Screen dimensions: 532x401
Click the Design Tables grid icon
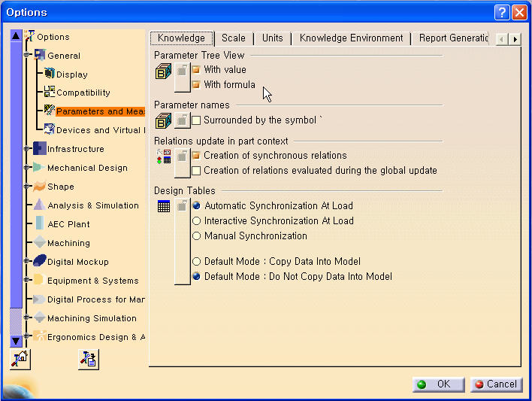coord(163,206)
